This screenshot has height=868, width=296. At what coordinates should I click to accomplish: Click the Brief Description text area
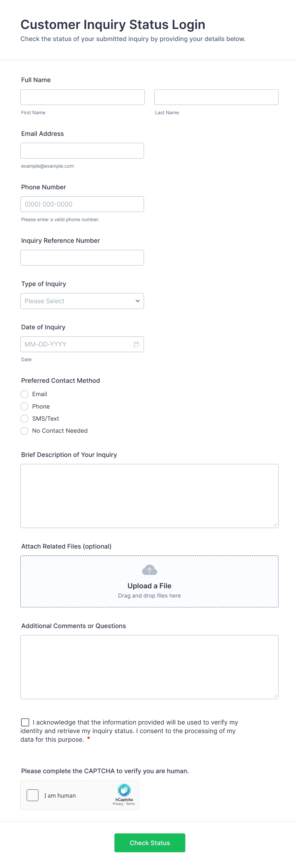click(149, 496)
